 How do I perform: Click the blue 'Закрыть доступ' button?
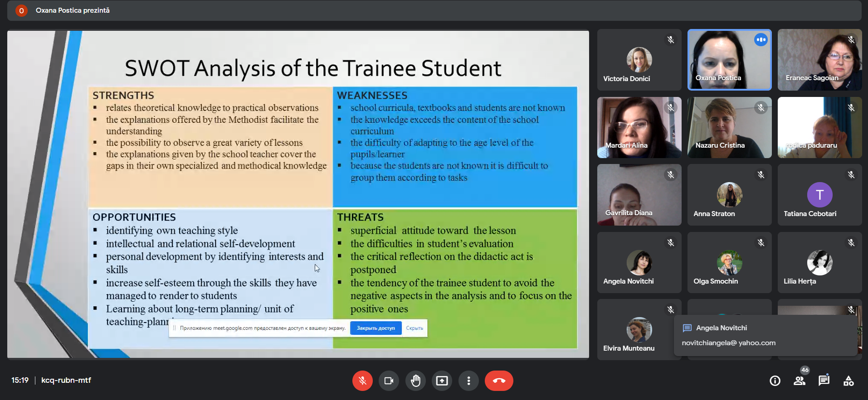[x=375, y=328]
